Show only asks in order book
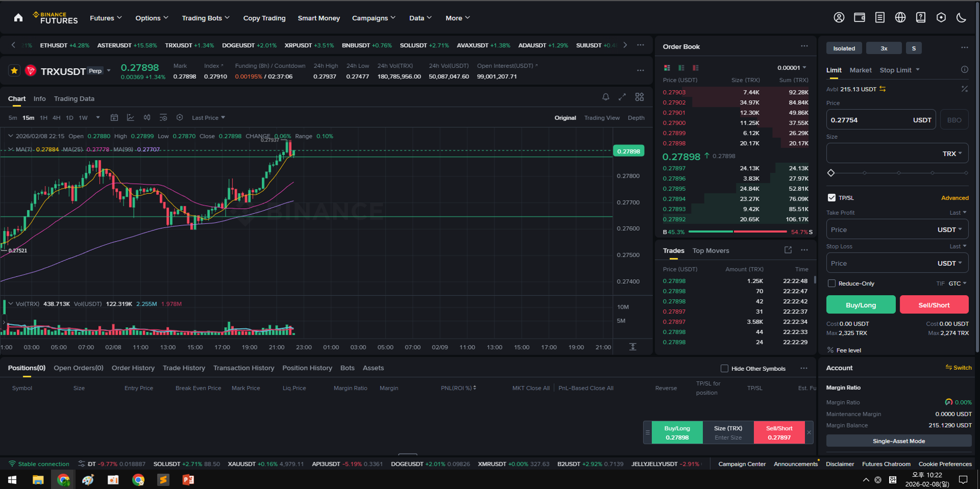This screenshot has width=980, height=489. (696, 68)
